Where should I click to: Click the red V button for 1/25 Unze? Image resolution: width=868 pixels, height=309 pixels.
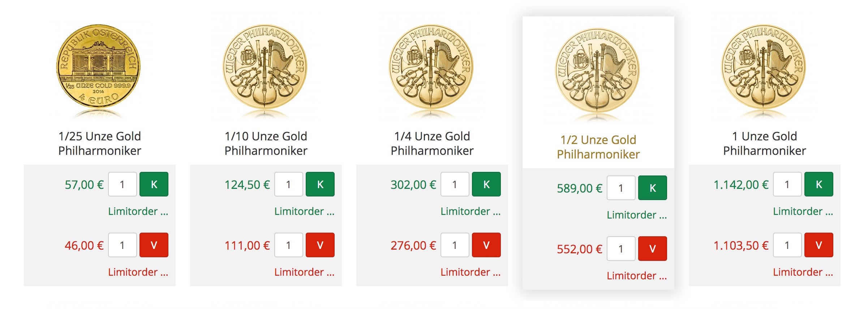[x=154, y=245]
